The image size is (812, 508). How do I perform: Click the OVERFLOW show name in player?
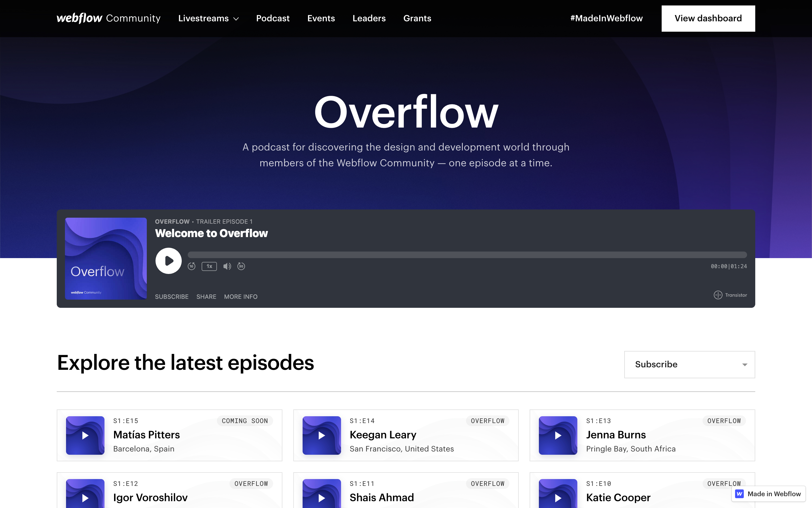(172, 221)
